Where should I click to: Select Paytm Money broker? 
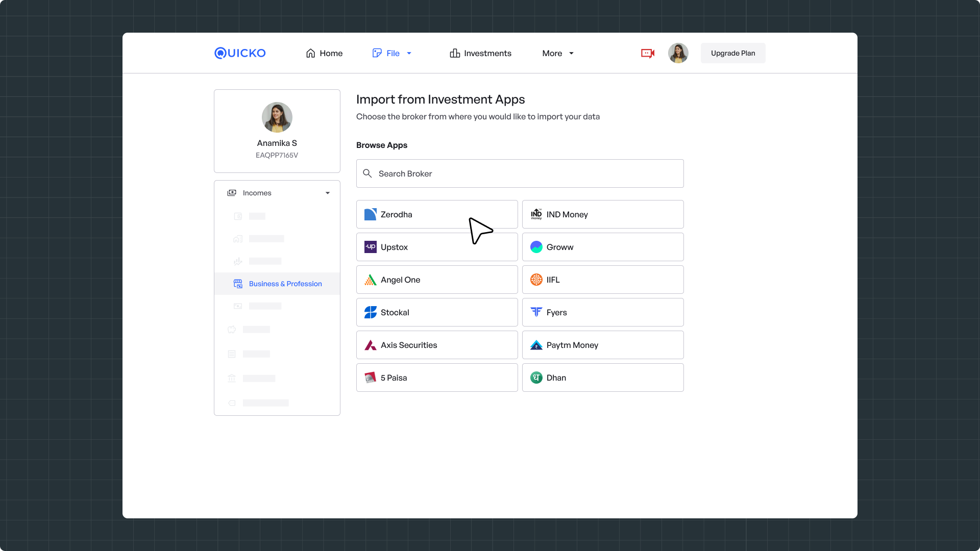603,345
